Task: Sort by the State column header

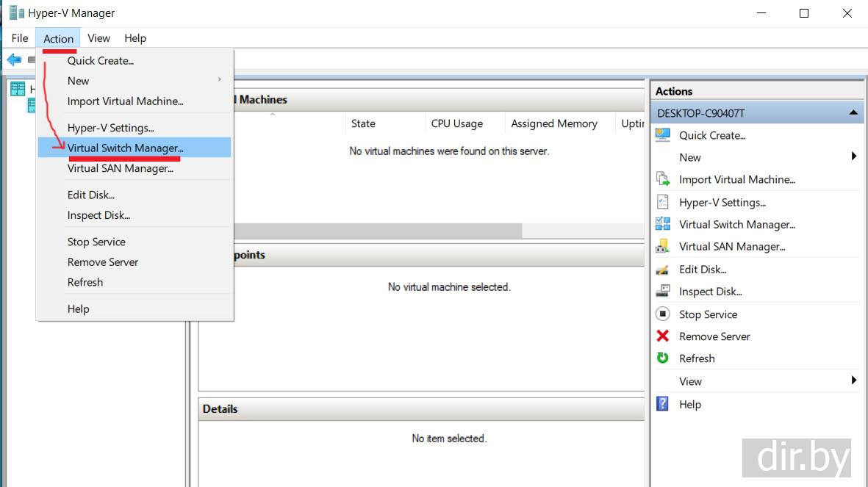Action: (x=385, y=123)
